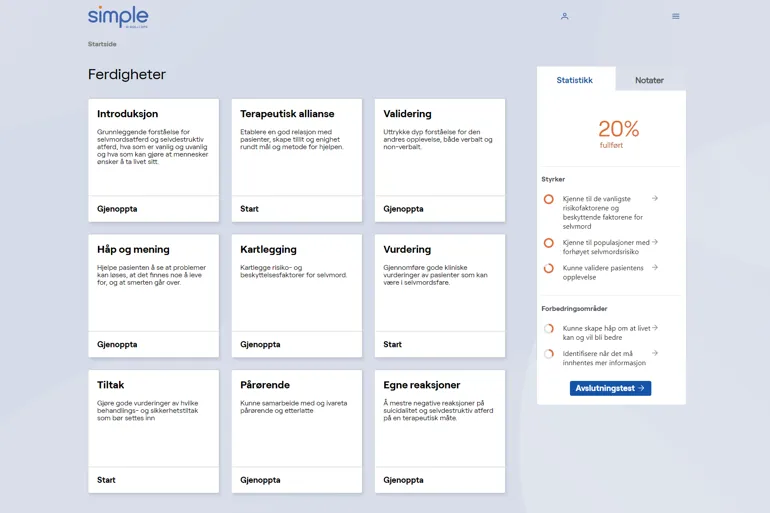Screen dimensions: 770x513
Task: Switch to the Statistikk tab
Action: click(575, 80)
